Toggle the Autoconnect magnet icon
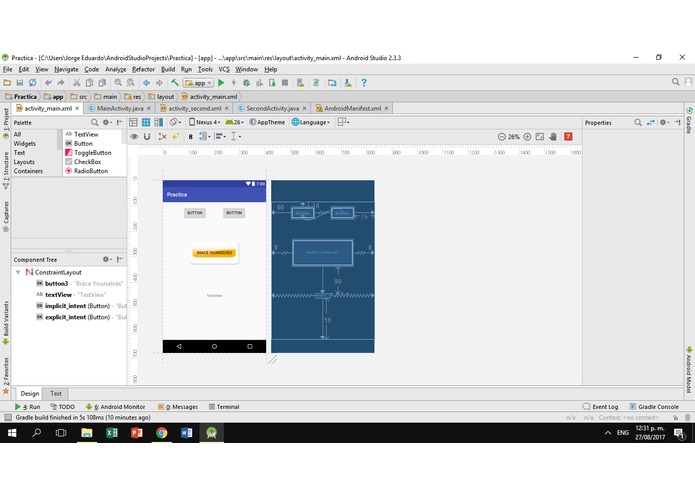Viewport: 695px width, 494px height. coord(147,136)
